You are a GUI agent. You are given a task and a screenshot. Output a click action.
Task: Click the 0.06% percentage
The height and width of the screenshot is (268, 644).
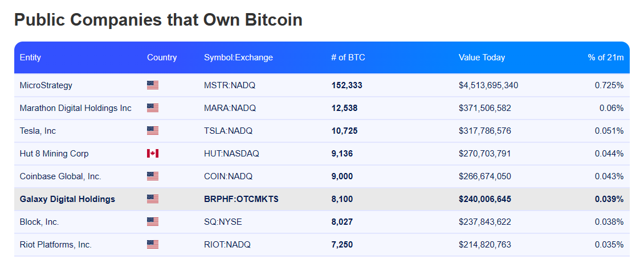point(612,108)
